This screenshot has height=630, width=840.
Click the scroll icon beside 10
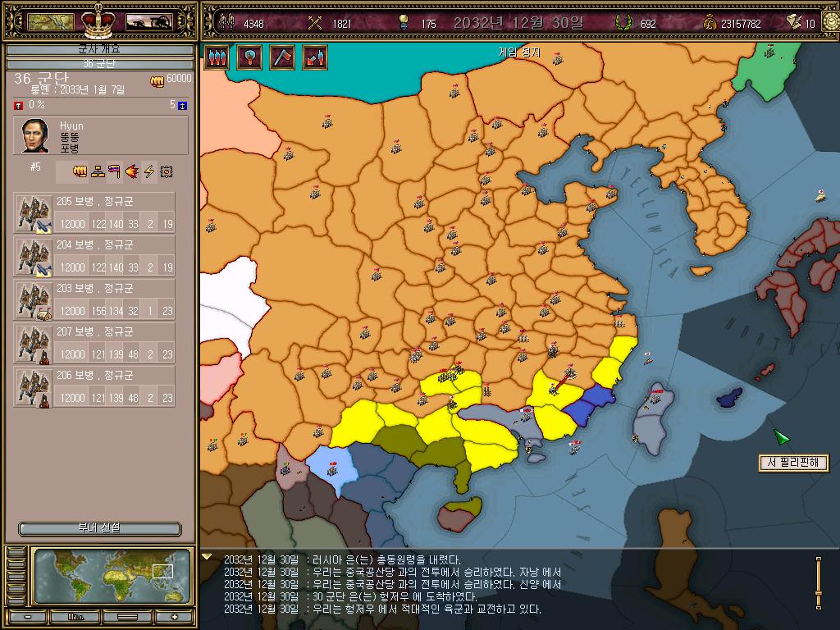794,22
